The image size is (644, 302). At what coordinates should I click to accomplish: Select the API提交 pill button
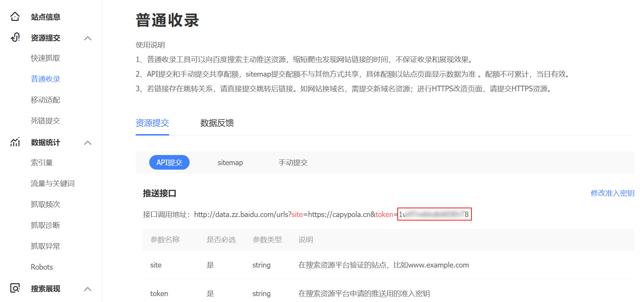tap(169, 162)
